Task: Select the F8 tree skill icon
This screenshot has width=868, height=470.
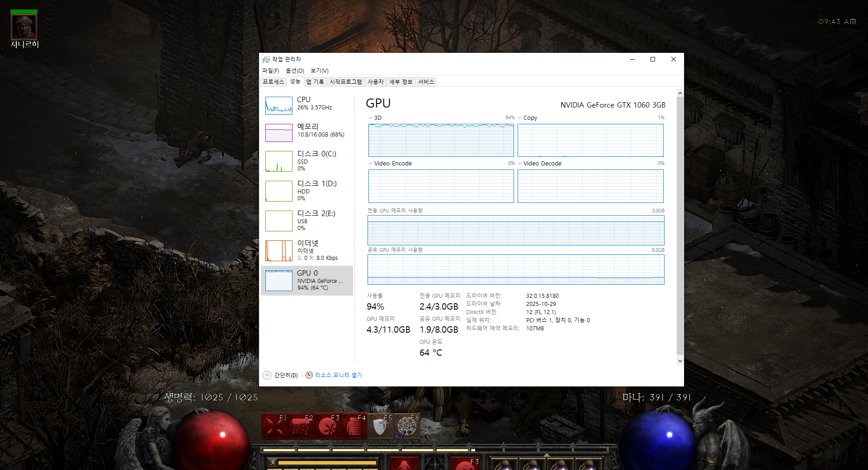Action: coord(407,426)
